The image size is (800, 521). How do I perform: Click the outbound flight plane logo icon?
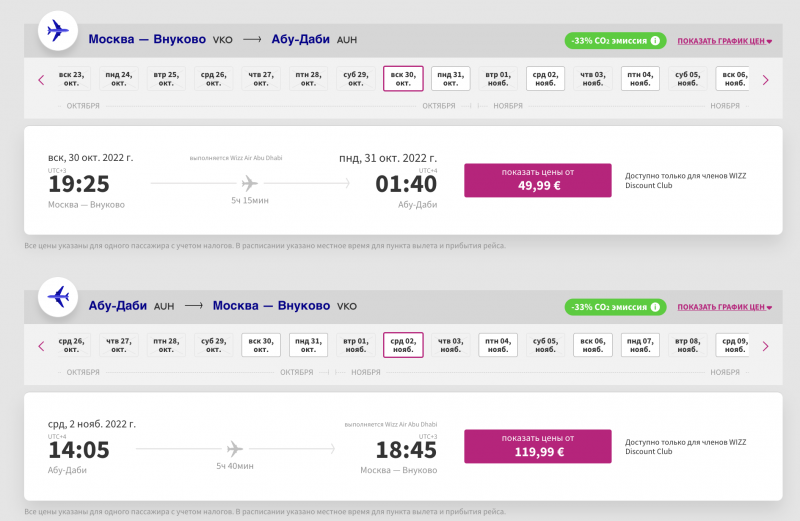click(58, 31)
